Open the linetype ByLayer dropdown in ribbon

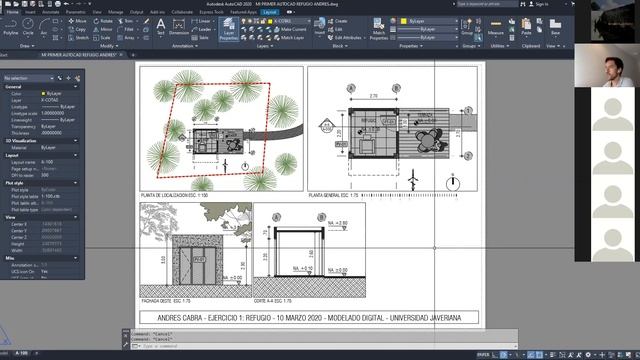[x=428, y=38]
